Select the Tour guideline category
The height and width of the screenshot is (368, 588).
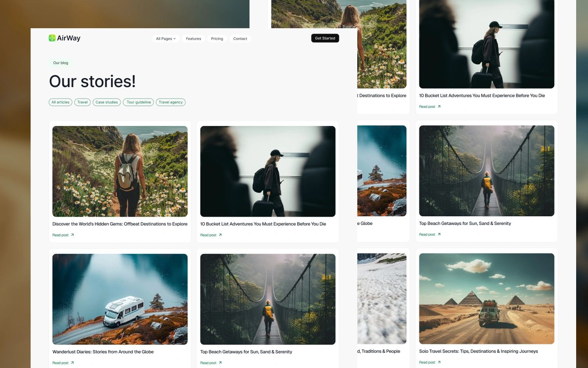coord(138,102)
